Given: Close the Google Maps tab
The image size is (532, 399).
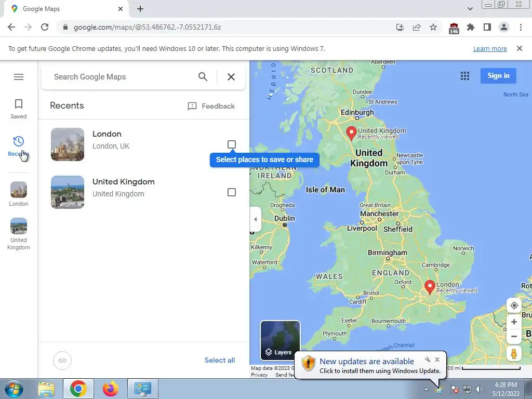Looking at the screenshot, I should 121,9.
